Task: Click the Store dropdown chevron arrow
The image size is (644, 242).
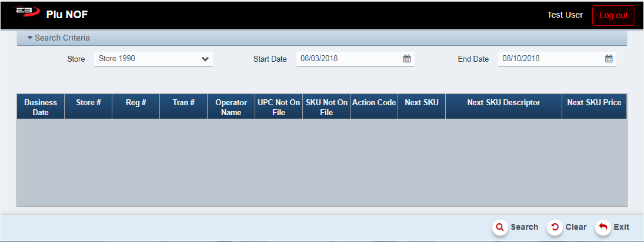Action: pos(205,59)
